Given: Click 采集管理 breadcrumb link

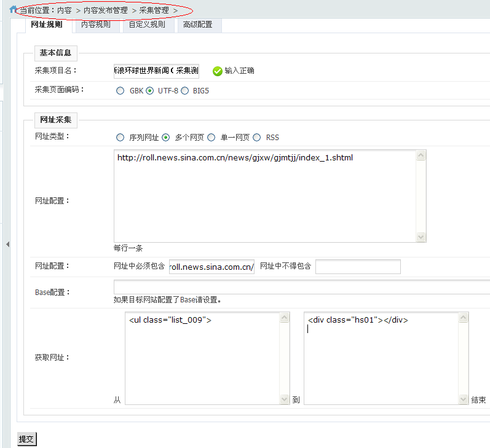Looking at the screenshot, I should pos(154,10).
